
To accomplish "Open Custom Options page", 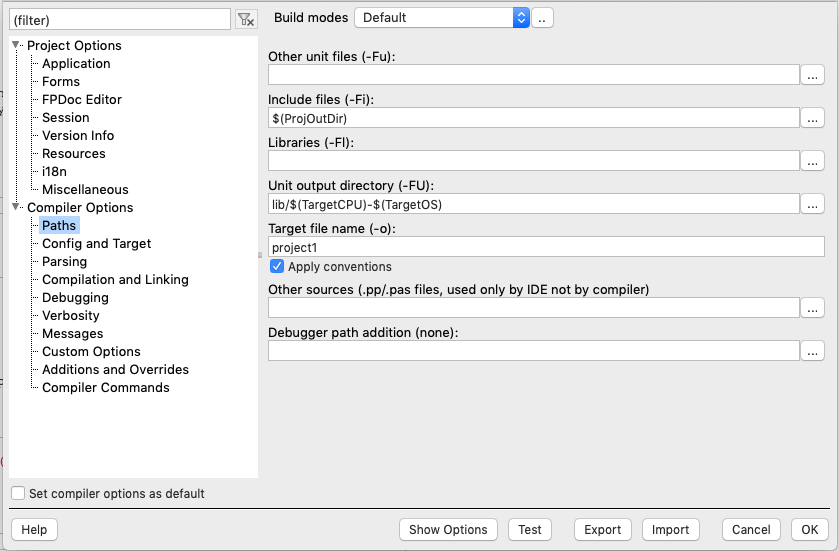I will click(91, 351).
